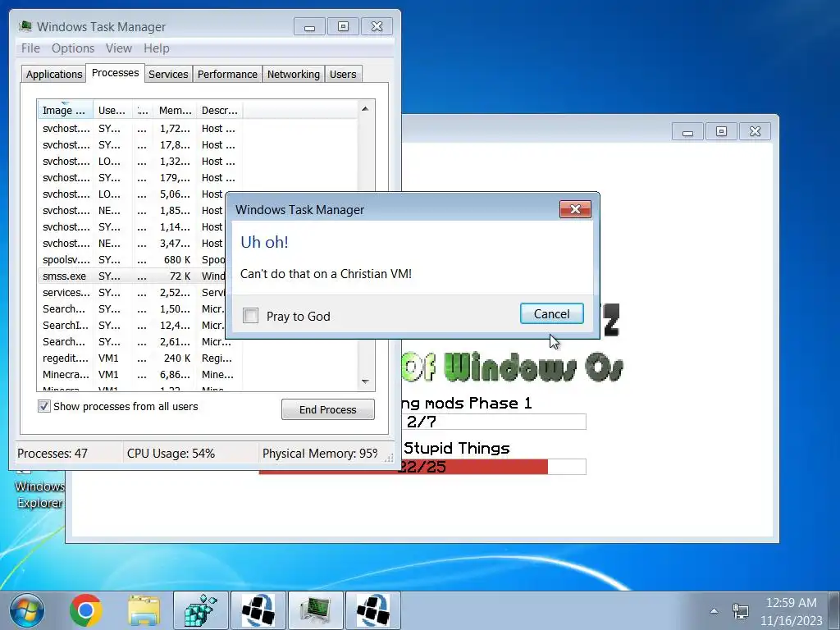The height and width of the screenshot is (630, 840).
Task: Click Cancel in the Uh oh dialog
Action: point(552,314)
